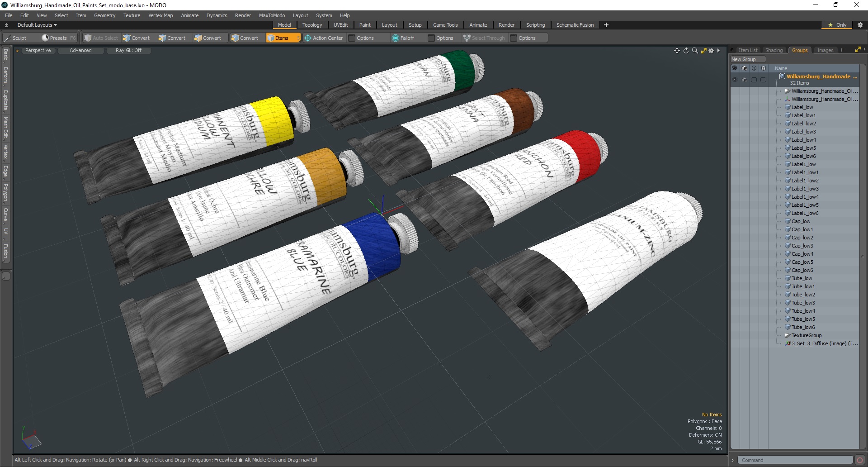
Task: Open the Shading tab
Action: (x=774, y=50)
